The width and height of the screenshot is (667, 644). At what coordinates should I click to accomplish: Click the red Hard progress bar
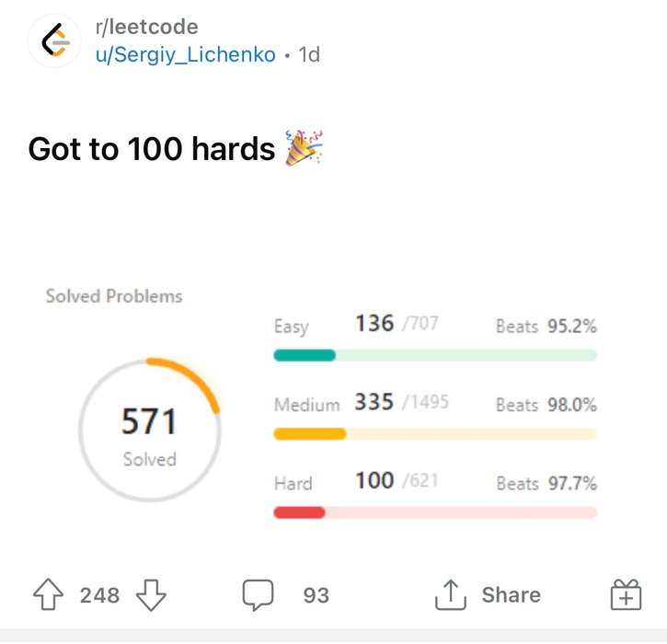(x=435, y=512)
